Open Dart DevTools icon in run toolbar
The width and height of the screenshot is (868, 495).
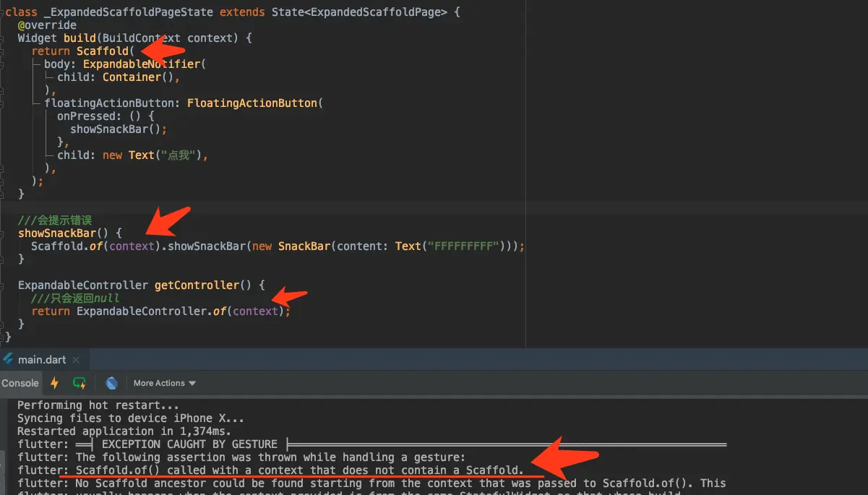coord(111,383)
